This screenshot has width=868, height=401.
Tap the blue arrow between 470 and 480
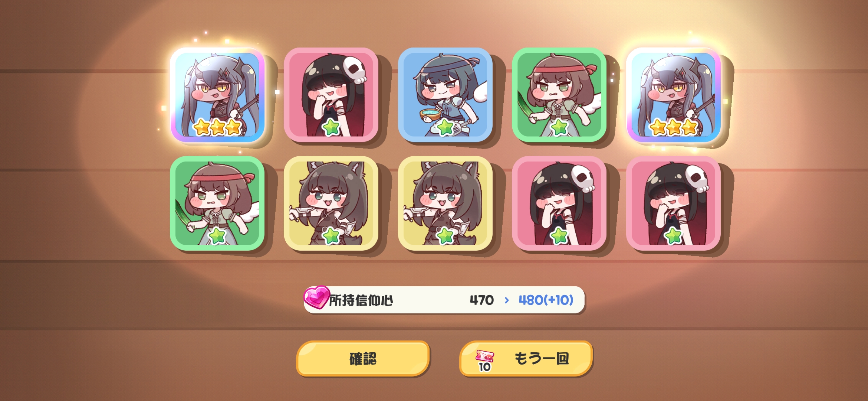(507, 300)
